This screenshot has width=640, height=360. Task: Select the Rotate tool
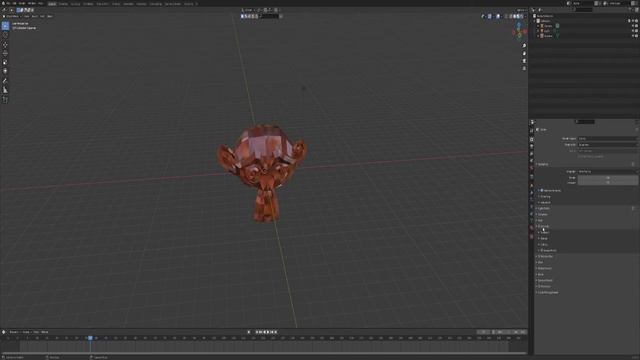tap(5, 53)
